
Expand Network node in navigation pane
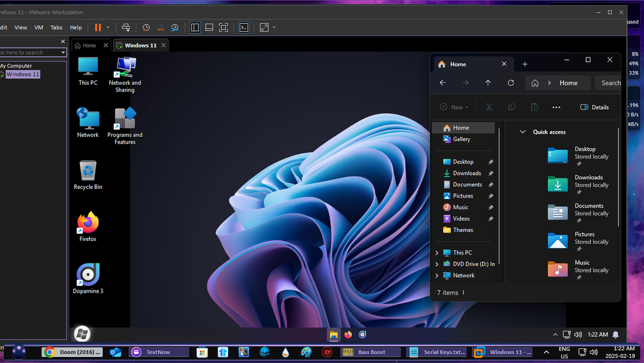[437, 276]
